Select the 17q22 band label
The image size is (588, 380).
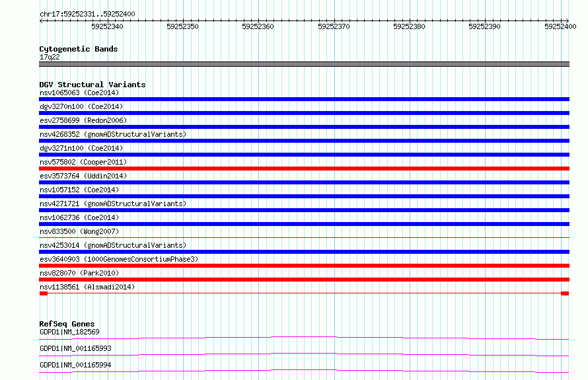click(50, 57)
